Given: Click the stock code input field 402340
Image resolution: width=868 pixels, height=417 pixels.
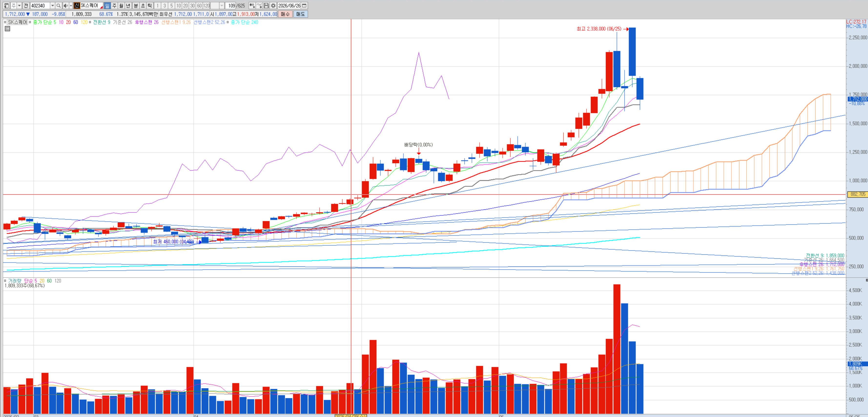Looking at the screenshot, I should 40,6.
